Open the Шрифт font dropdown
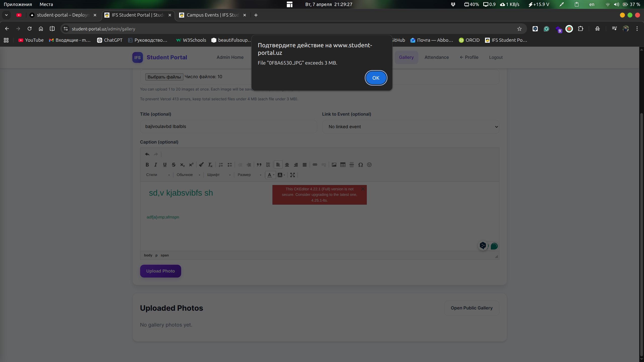 [x=219, y=175]
